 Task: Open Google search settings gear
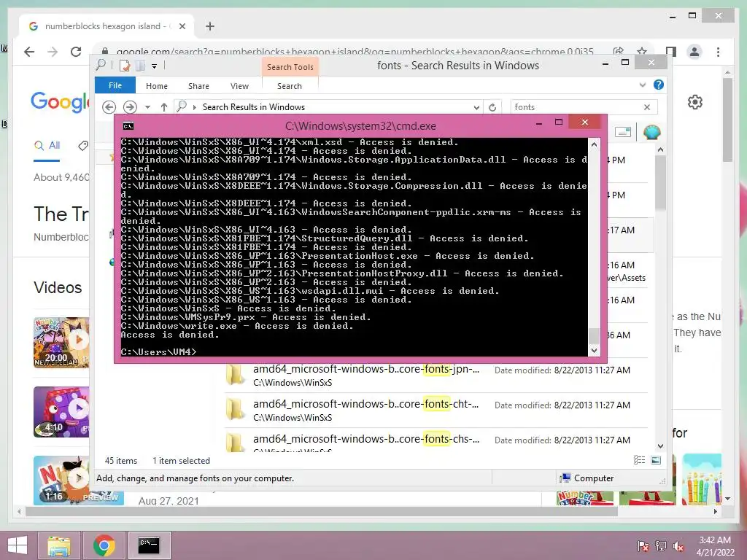click(x=695, y=102)
